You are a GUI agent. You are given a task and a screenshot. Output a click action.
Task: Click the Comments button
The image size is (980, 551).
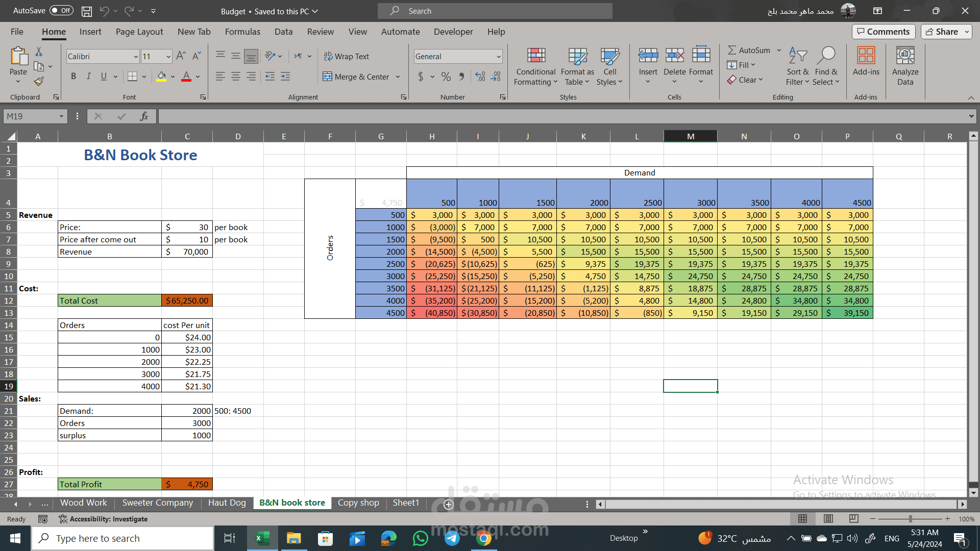883,32
